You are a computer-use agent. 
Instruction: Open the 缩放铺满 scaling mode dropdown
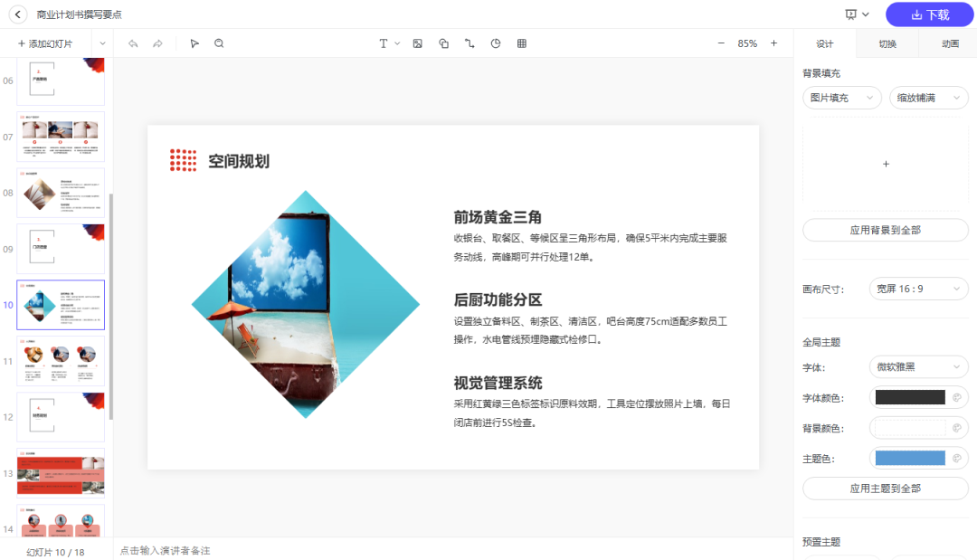(928, 97)
